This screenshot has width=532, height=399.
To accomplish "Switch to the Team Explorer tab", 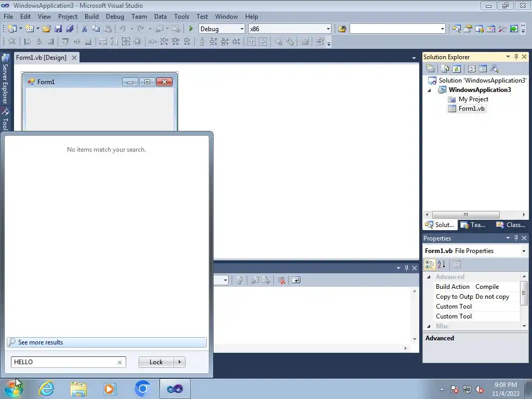I will click(x=473, y=225).
